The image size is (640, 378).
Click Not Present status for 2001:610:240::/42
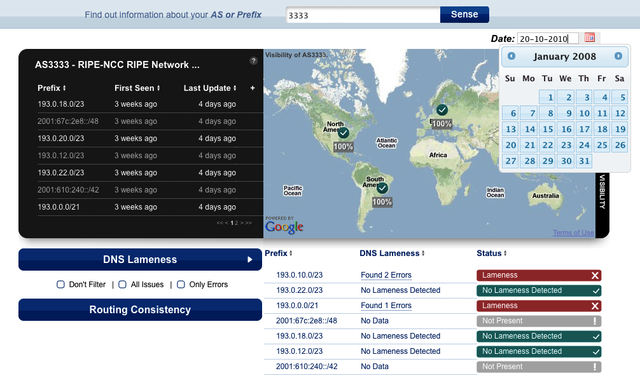(x=539, y=367)
